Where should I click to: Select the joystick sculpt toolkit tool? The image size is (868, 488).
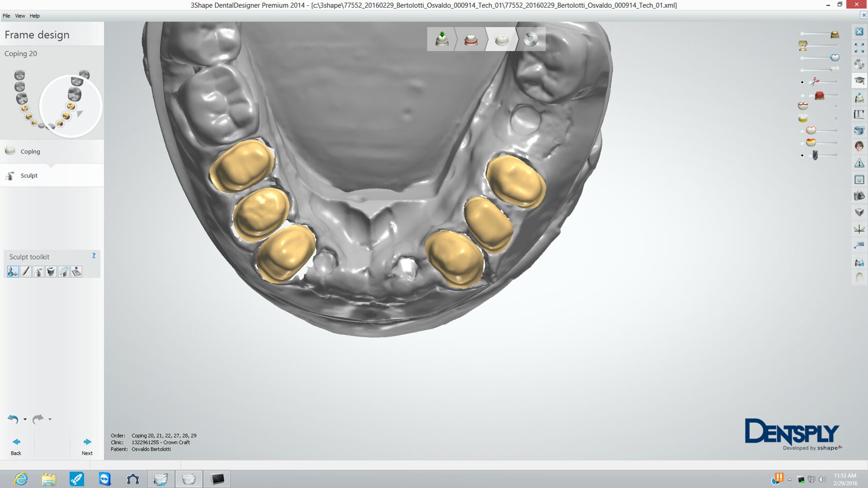[76, 271]
